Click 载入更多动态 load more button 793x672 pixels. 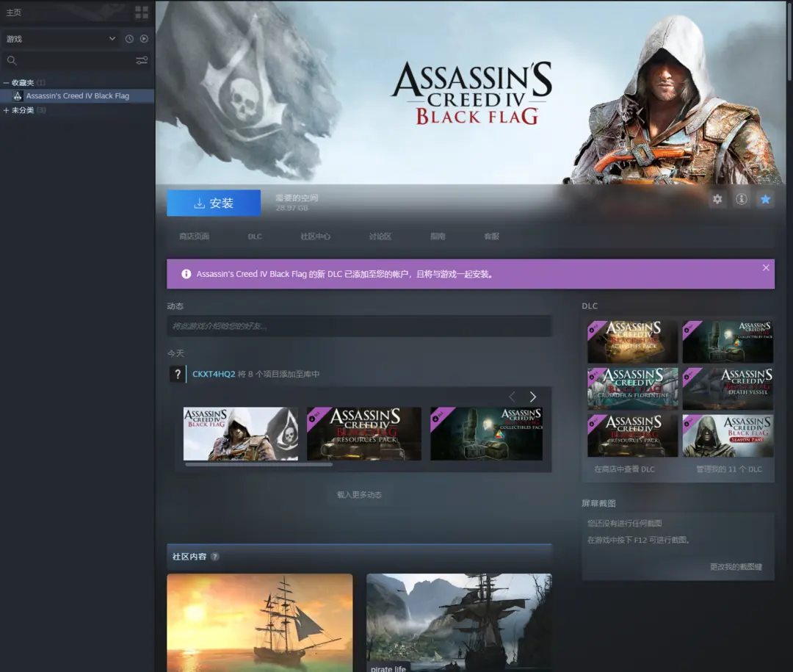[359, 494]
